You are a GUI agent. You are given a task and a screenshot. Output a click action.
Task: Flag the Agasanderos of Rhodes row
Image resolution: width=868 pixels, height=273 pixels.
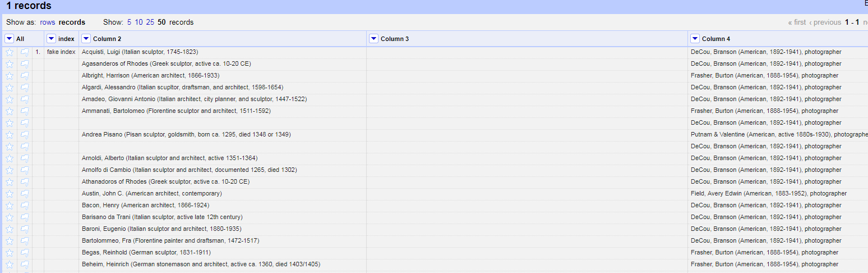(25, 64)
